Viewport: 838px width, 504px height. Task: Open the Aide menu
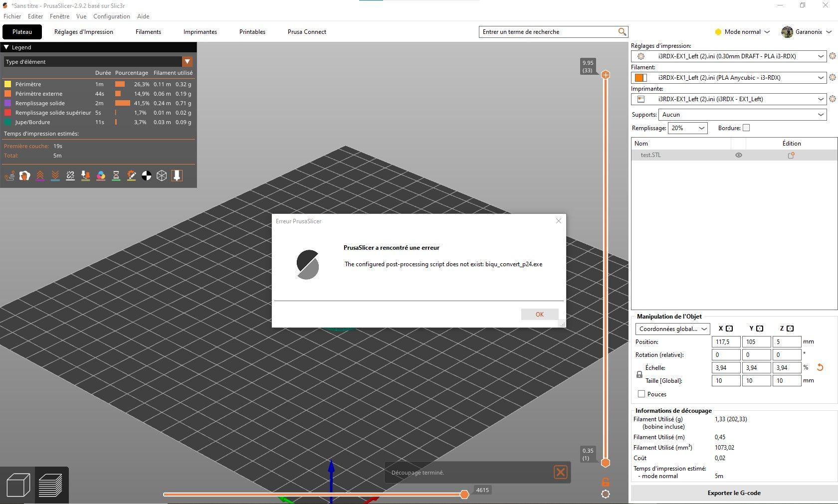(143, 16)
